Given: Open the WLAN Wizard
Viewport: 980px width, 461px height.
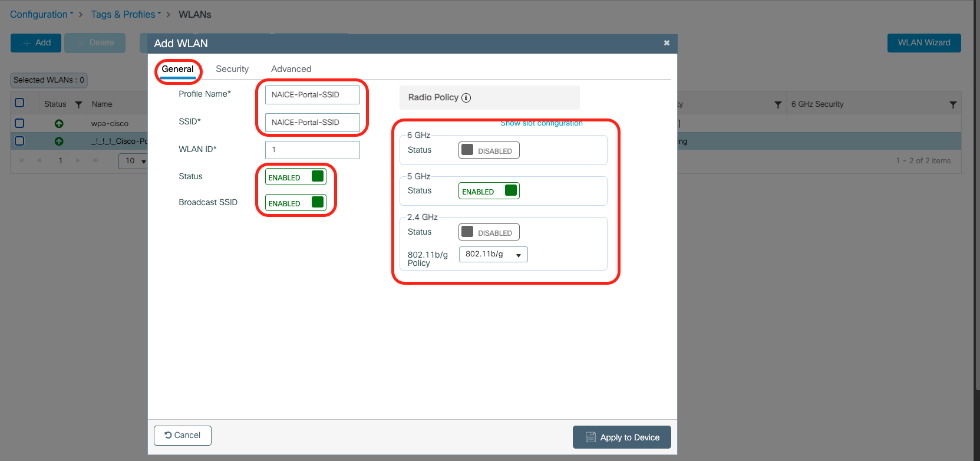Looking at the screenshot, I should [x=924, y=43].
